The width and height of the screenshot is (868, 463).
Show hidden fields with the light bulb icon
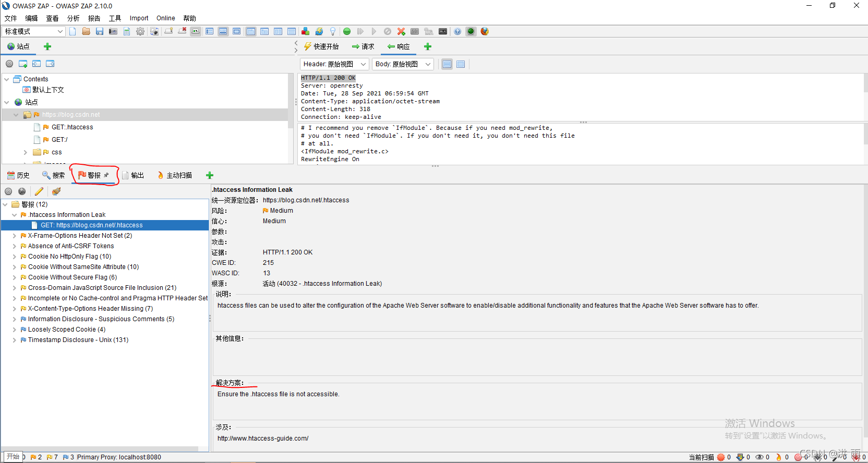[333, 31]
